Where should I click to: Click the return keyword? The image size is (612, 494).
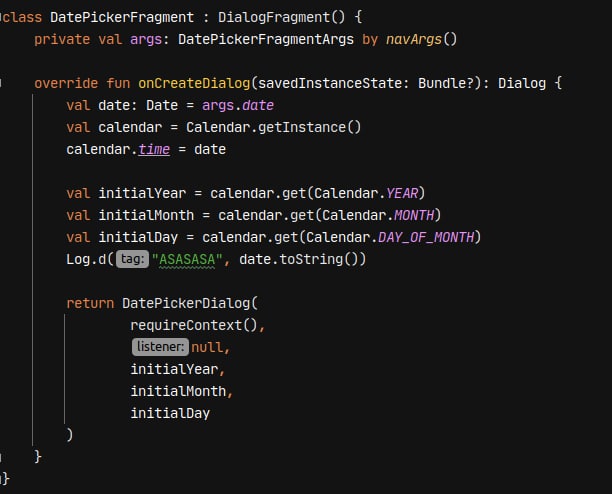[90, 303]
